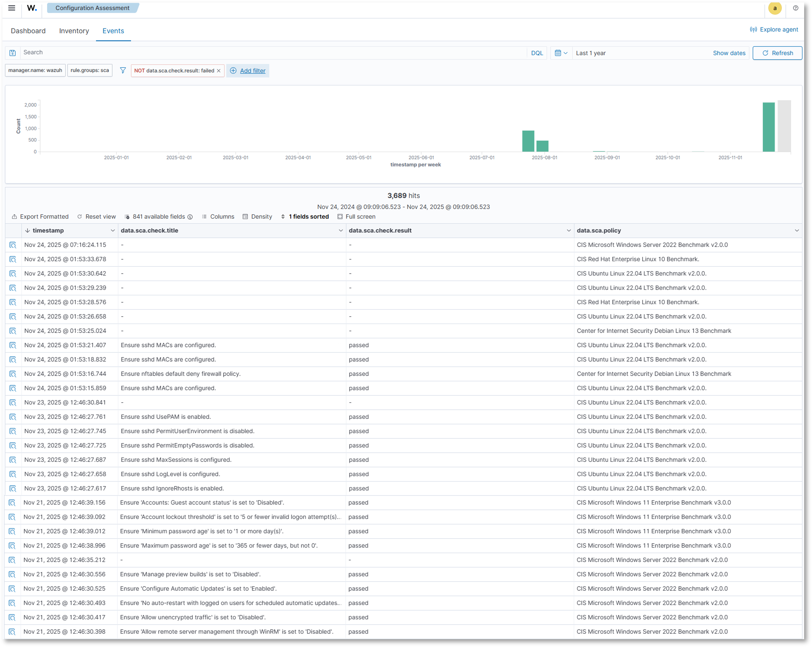Save the current search query

(12, 53)
